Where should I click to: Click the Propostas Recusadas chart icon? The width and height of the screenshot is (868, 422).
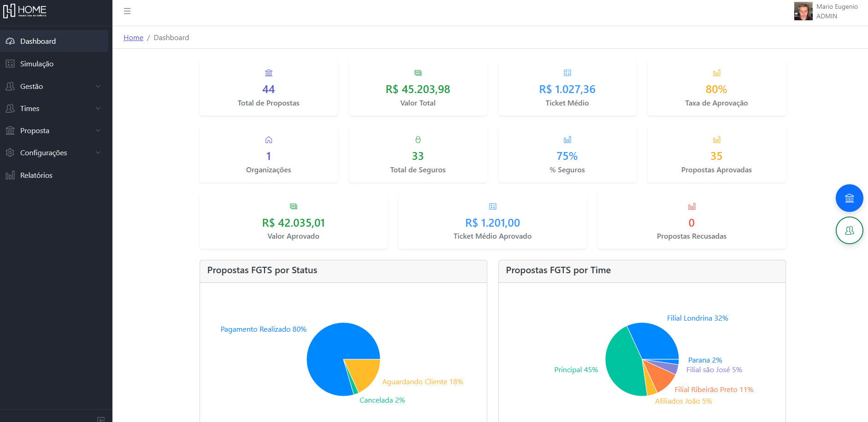[691, 206]
